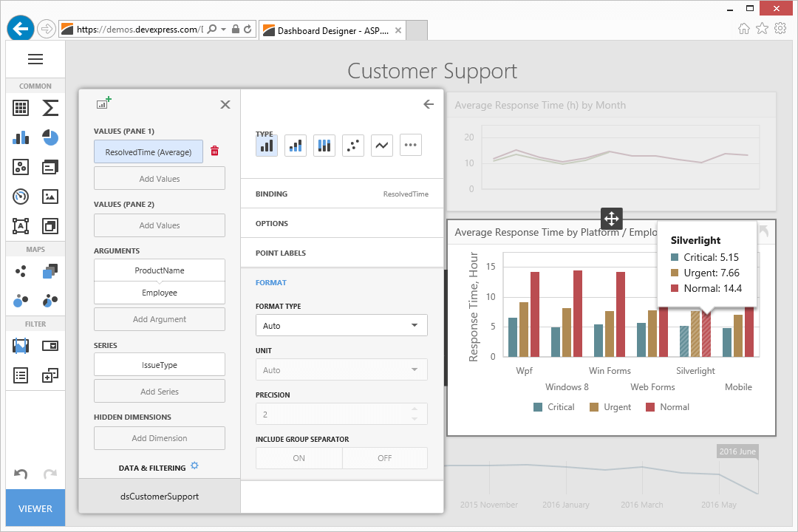Screen dimensions: 798x532
Task: Open the hamburger menu
Action: click(35, 60)
